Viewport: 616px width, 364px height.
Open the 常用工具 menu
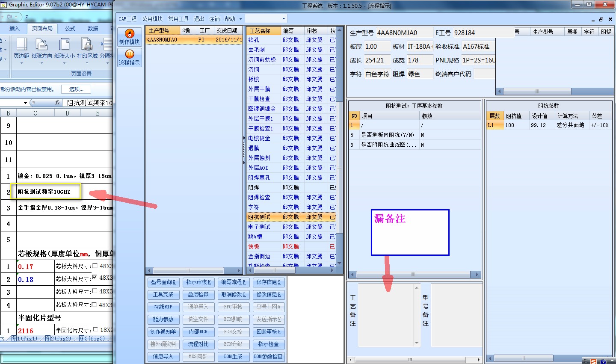(x=178, y=19)
